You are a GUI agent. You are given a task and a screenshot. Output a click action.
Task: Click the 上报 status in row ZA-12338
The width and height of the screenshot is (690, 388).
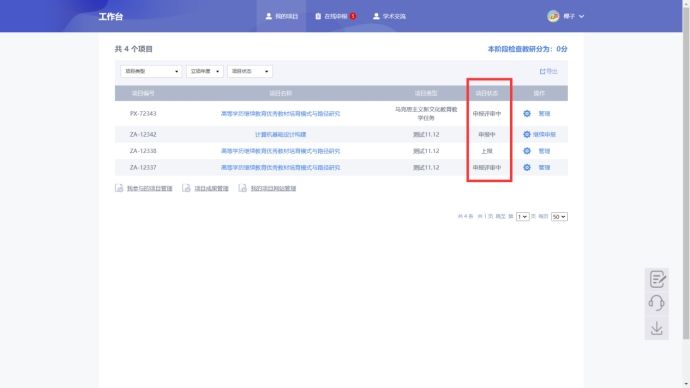click(x=487, y=151)
